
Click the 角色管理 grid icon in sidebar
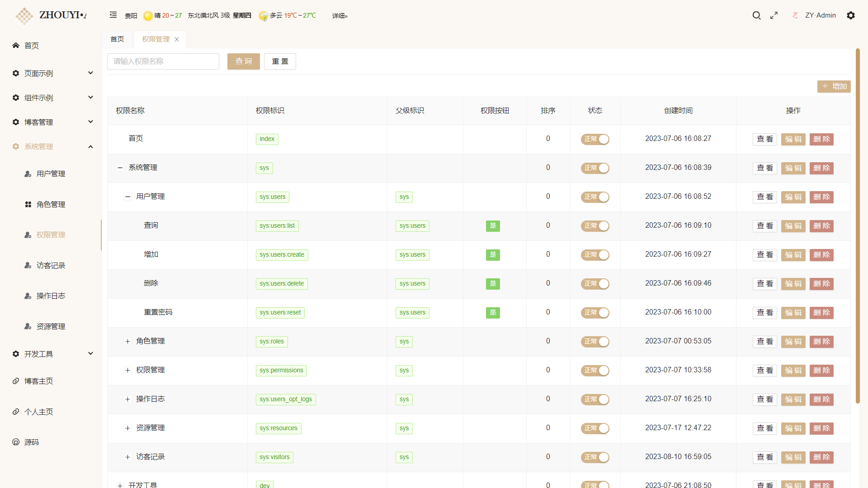coord(28,204)
